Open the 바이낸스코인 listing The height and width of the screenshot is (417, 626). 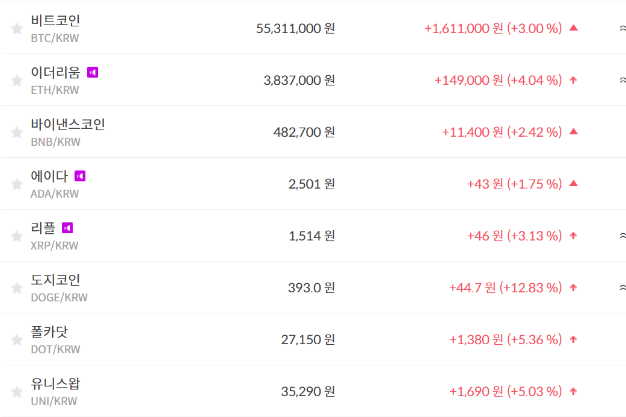tap(68, 124)
